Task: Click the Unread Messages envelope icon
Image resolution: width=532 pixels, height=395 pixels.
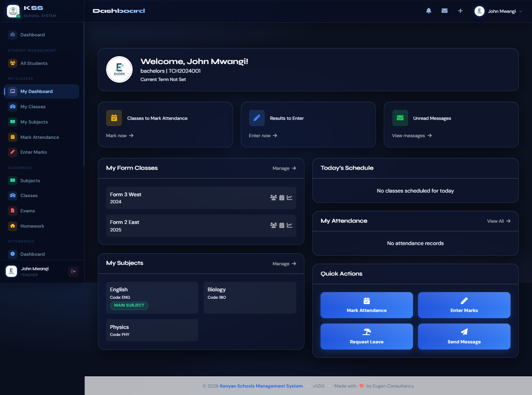Action: click(400, 118)
